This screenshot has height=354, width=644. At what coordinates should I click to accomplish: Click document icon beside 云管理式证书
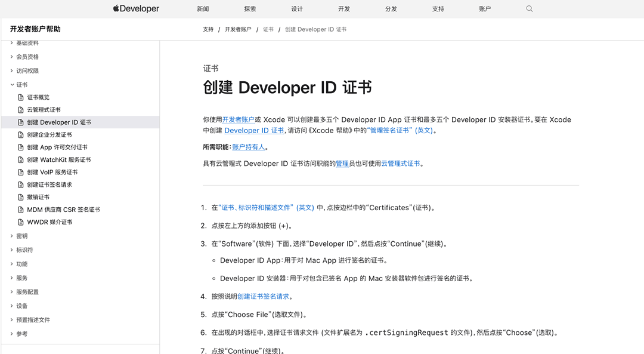(21, 110)
